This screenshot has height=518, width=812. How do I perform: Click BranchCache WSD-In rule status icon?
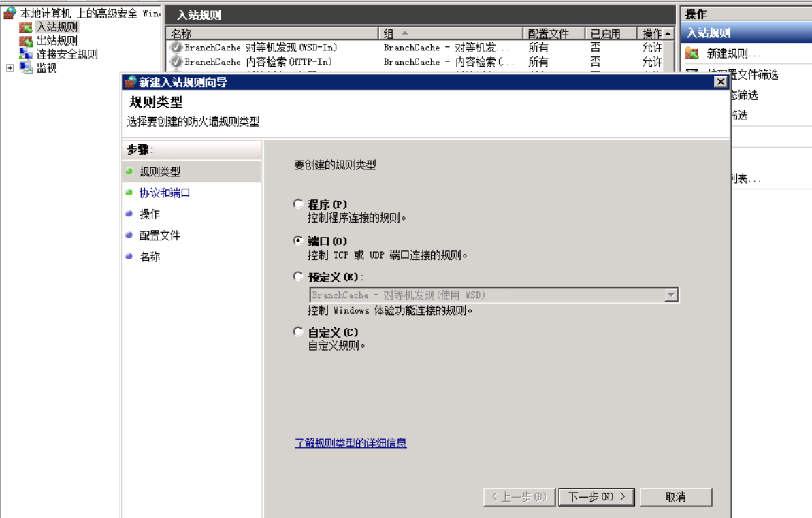click(176, 47)
